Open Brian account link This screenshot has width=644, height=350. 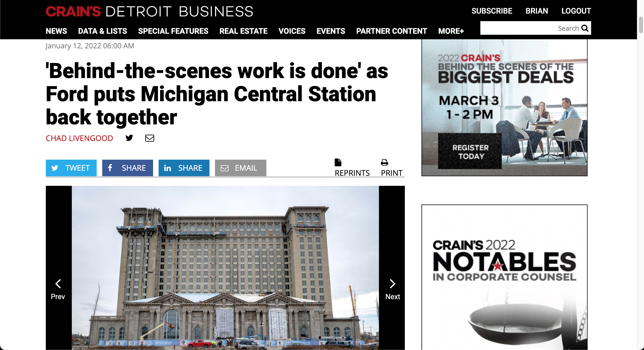coord(537,11)
